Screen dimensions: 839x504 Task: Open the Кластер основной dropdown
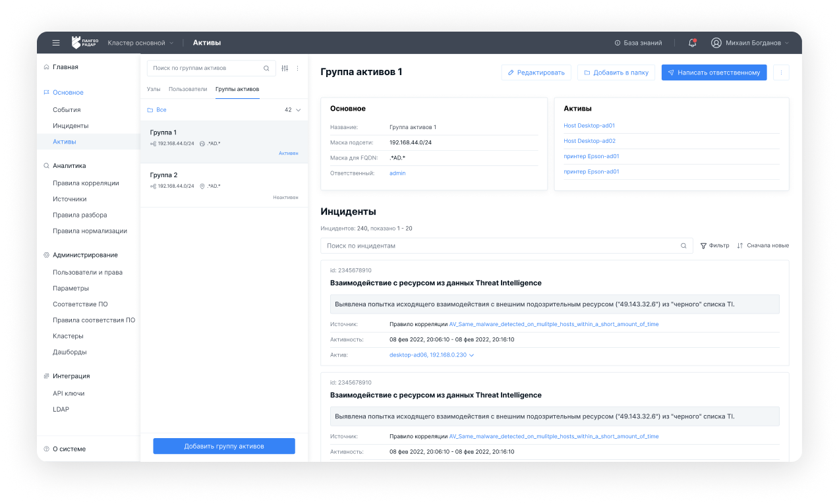[x=140, y=43]
